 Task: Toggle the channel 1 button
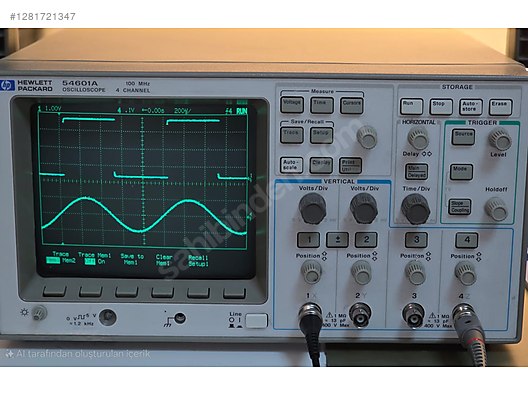click(308, 240)
